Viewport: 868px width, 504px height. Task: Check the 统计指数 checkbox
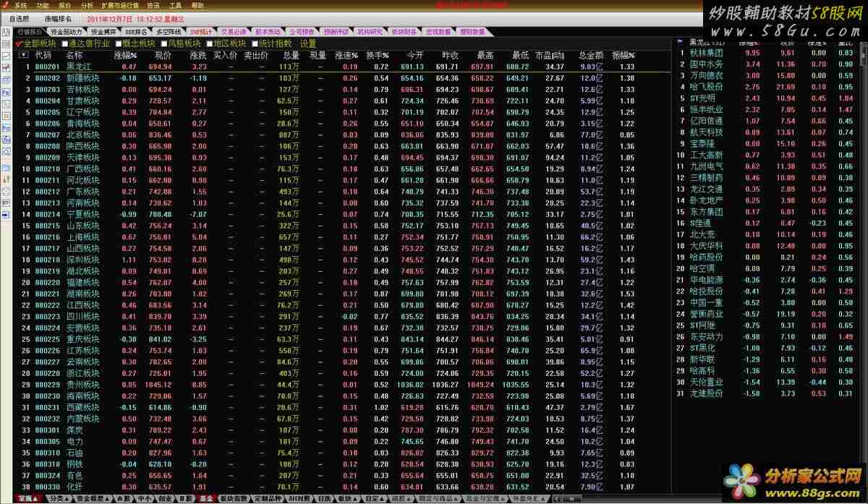pyautogui.click(x=255, y=43)
